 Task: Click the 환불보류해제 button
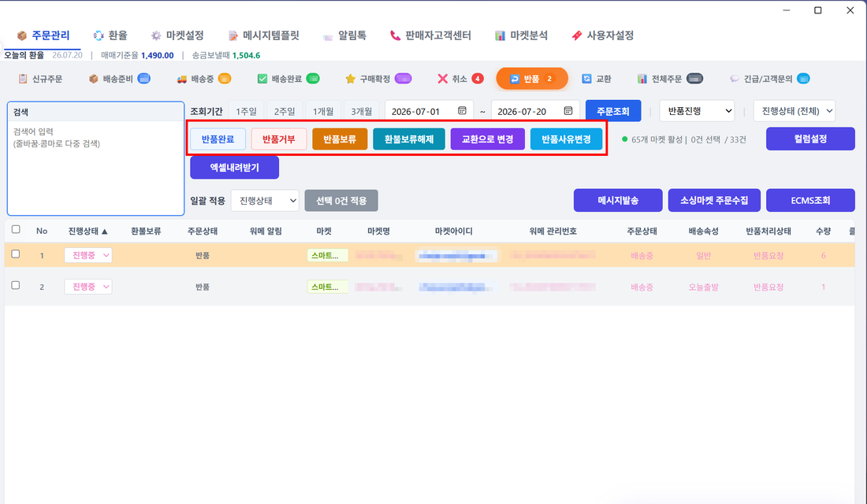coord(409,139)
